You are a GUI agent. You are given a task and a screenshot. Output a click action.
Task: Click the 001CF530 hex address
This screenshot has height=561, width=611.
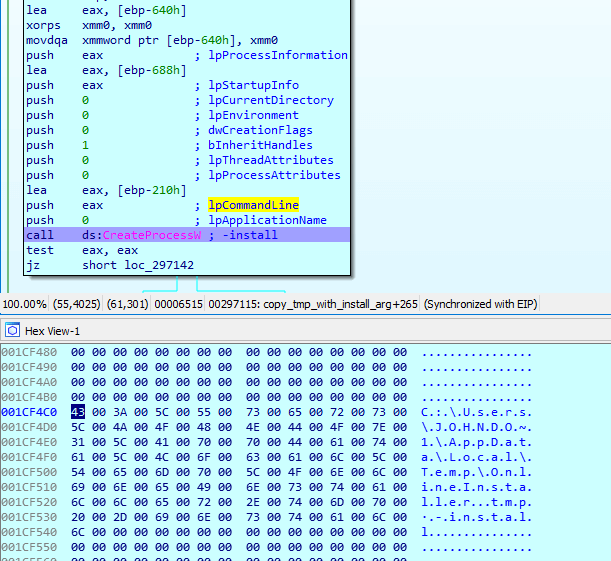click(x=29, y=517)
